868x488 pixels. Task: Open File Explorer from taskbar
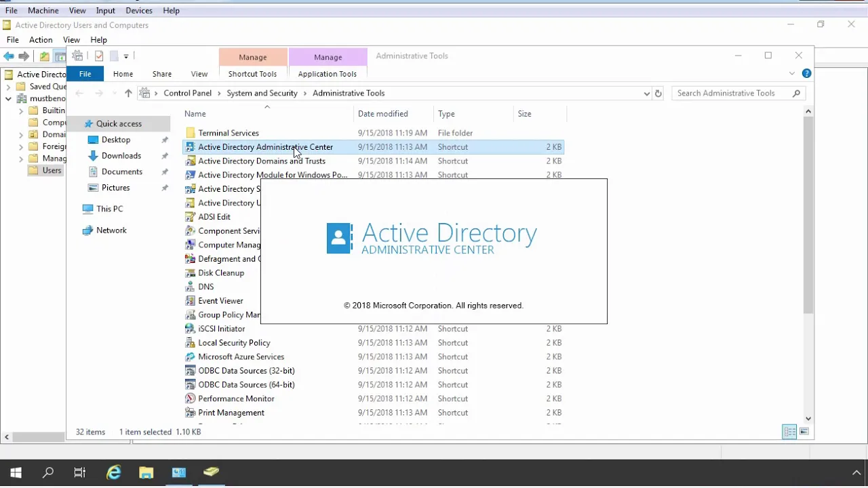[x=146, y=472]
